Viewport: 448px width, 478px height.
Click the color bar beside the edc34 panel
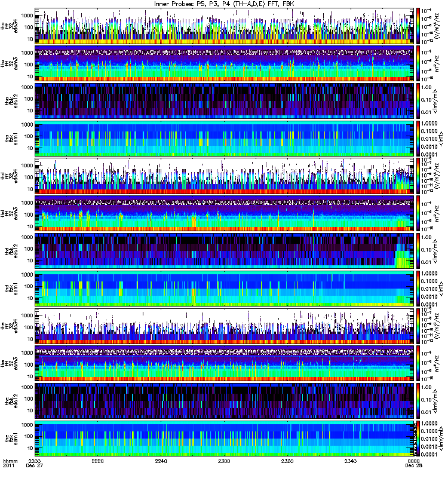point(418,326)
